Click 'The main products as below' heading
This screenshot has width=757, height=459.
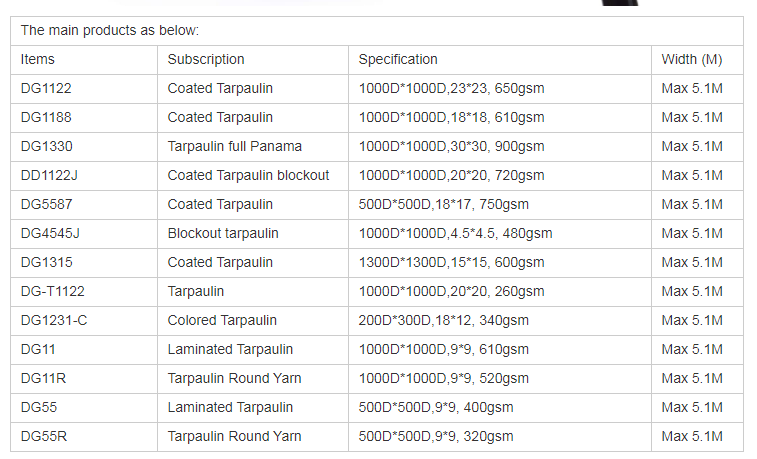(110, 30)
